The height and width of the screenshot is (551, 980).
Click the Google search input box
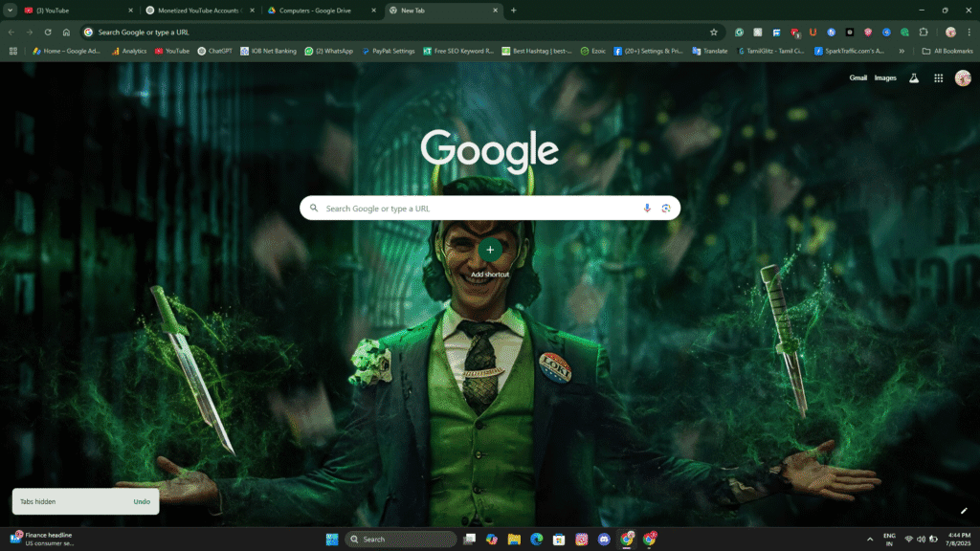479,209
